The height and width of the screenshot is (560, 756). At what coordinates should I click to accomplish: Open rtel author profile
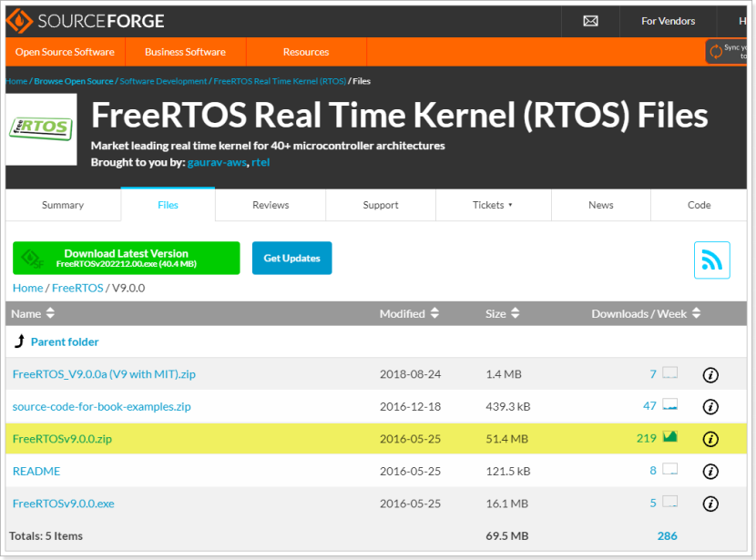[261, 162]
